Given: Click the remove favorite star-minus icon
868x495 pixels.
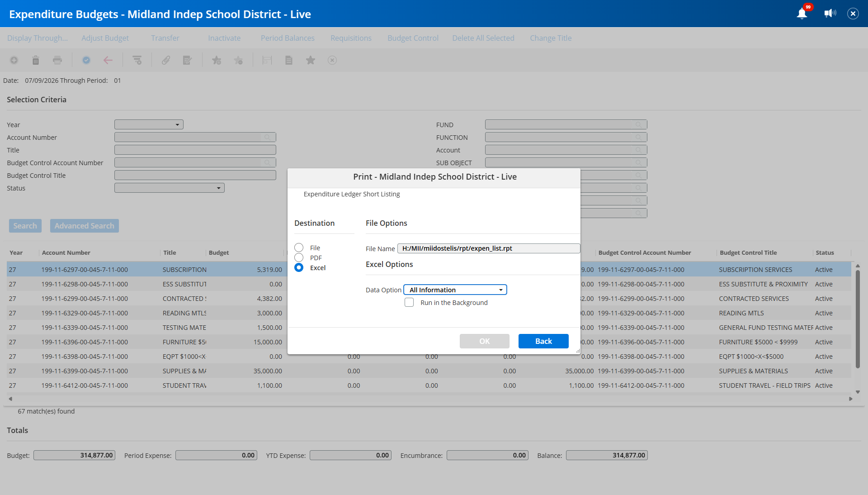Looking at the screenshot, I should 238,60.
